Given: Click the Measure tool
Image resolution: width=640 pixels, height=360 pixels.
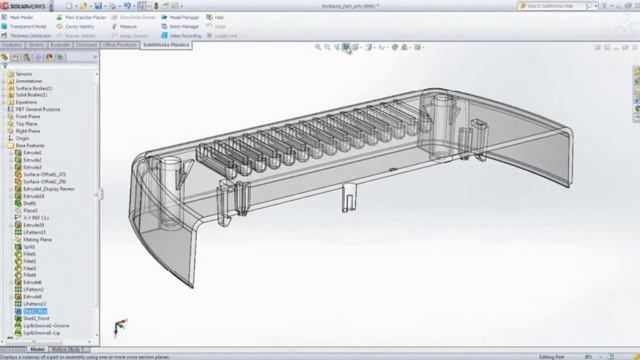Looking at the screenshot, I should point(124,27).
